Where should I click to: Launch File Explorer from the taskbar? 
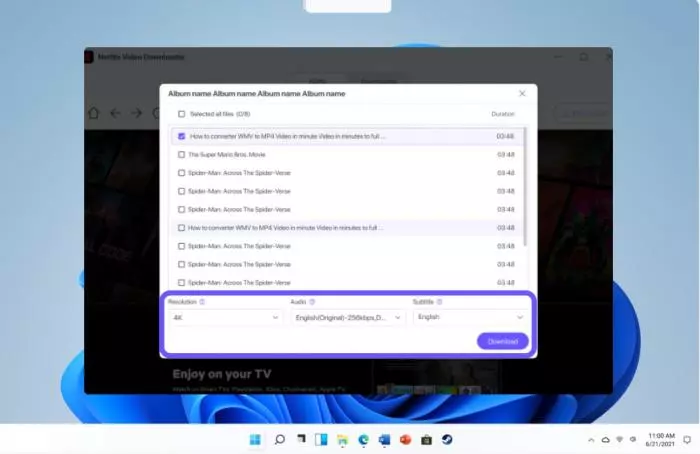342,440
